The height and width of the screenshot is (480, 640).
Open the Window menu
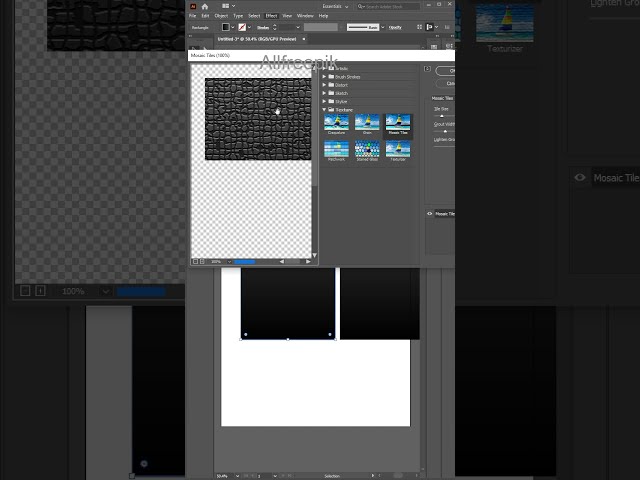[305, 16]
